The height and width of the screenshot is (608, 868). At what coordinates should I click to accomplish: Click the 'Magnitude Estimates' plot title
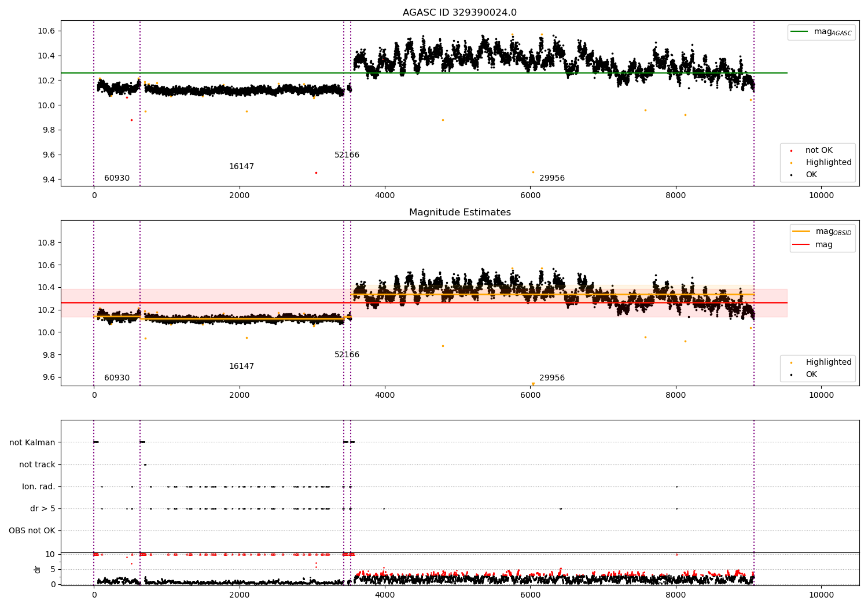click(x=459, y=213)
